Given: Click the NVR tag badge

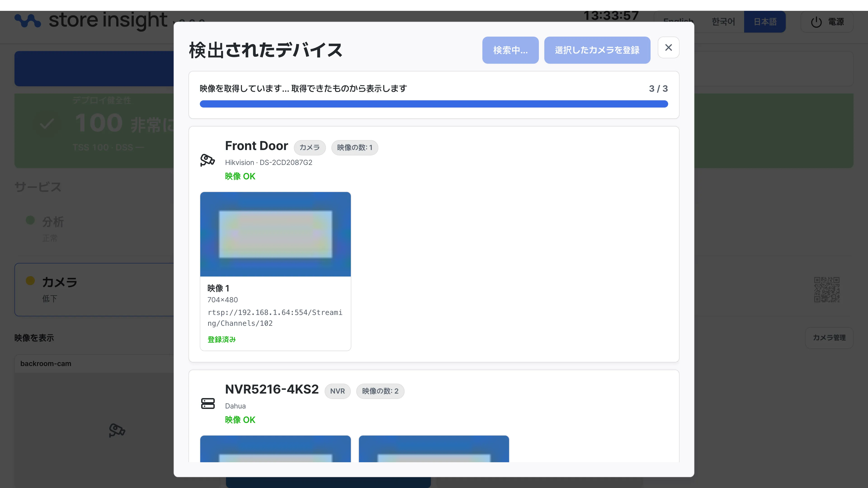Looking at the screenshot, I should click(x=337, y=391).
